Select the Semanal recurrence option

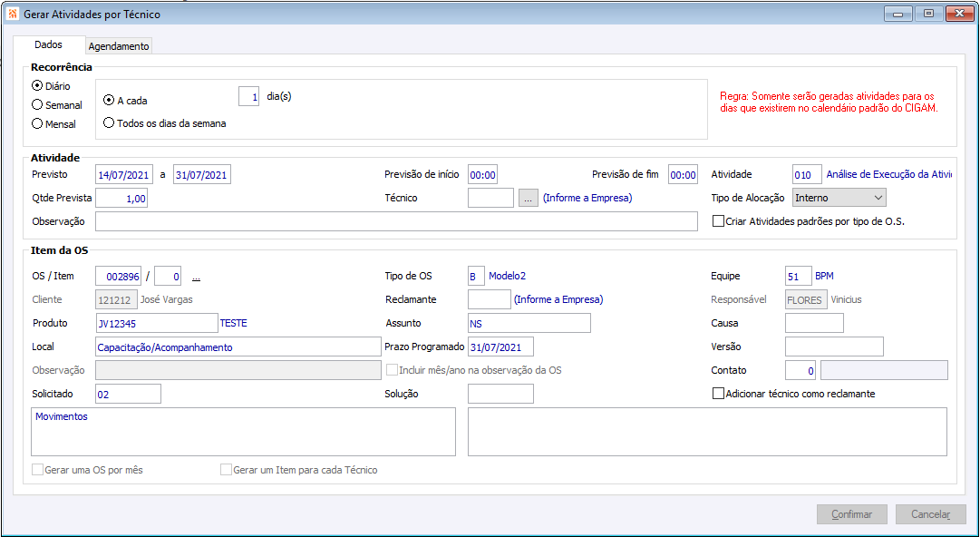(37, 105)
